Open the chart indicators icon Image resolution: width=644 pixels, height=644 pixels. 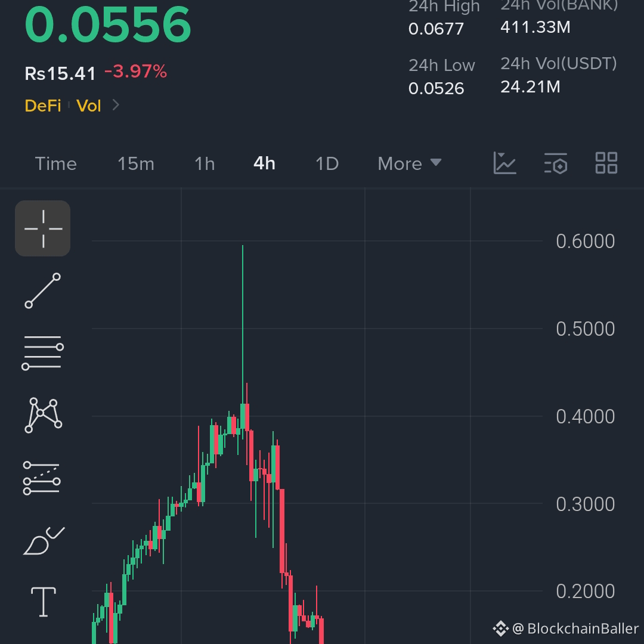[504, 163]
